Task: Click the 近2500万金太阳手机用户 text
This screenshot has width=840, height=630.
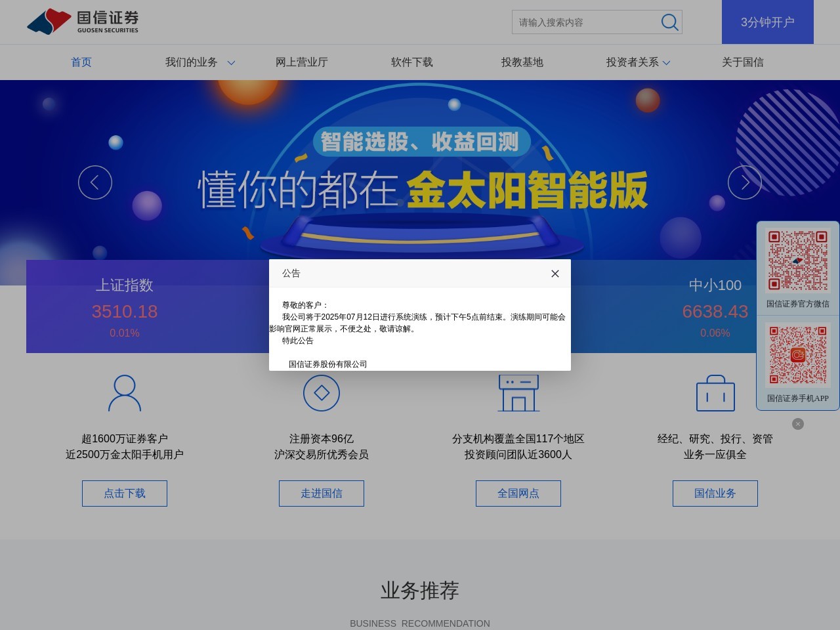Action: [125, 455]
